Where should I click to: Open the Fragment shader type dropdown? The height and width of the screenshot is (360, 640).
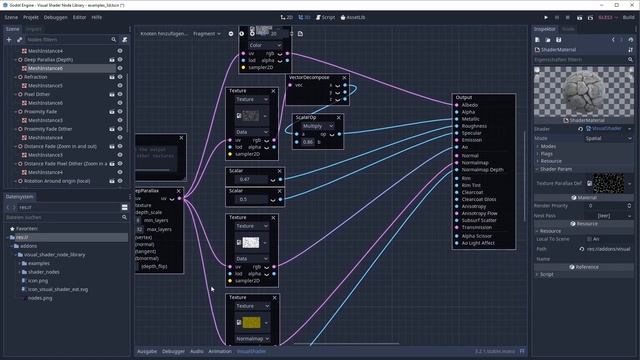(x=207, y=33)
